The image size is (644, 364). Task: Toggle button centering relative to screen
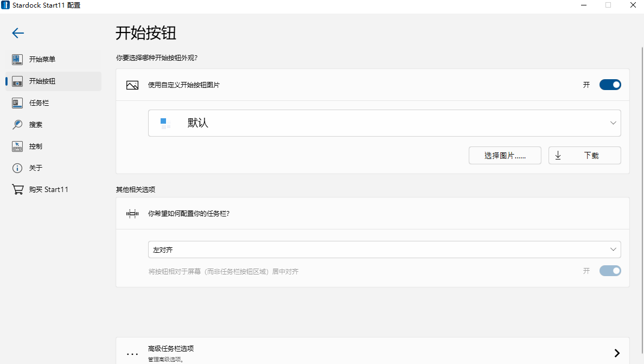pyautogui.click(x=610, y=271)
